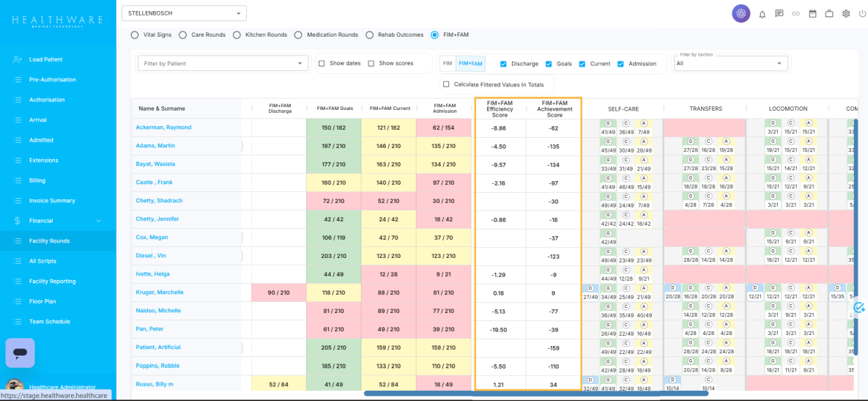Open the chat widget bubble

(21, 353)
